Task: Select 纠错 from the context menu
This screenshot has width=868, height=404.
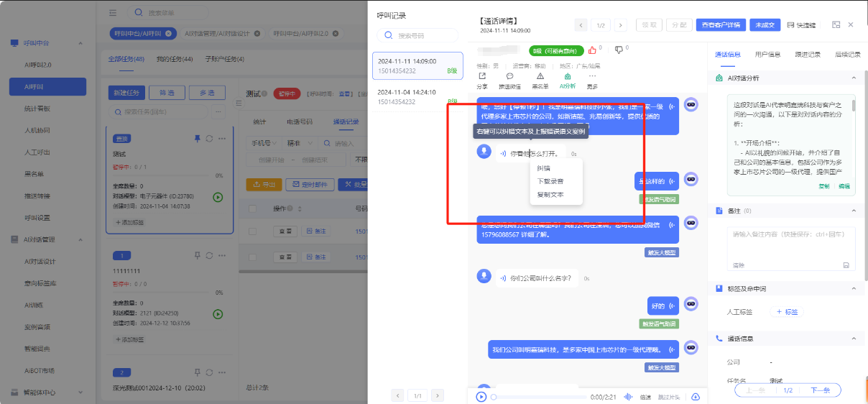Action: 544,168
